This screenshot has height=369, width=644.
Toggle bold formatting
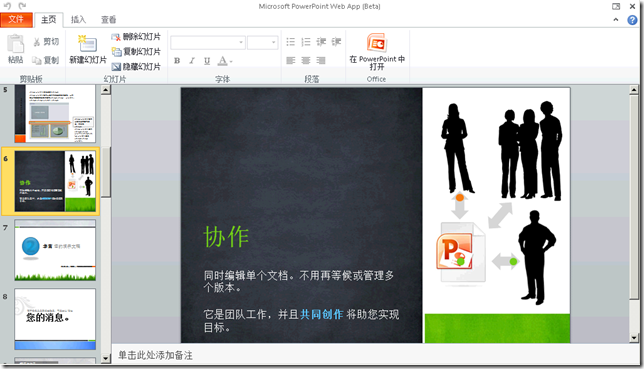click(177, 61)
